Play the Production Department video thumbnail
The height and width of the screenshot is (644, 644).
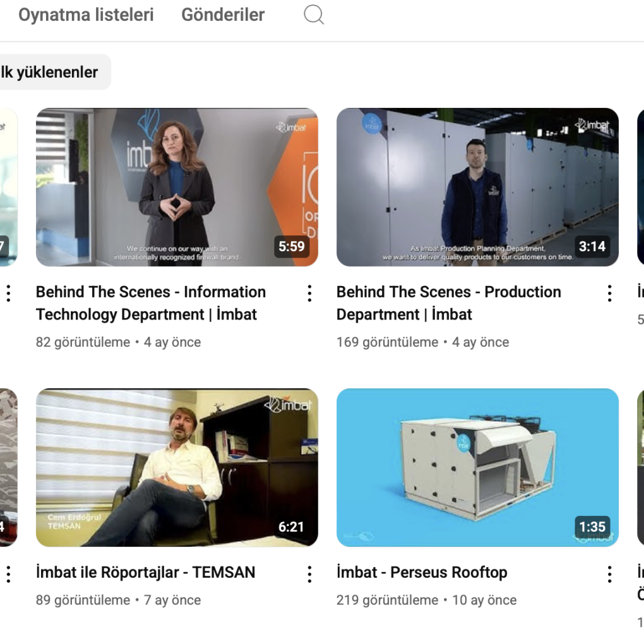pos(478,188)
